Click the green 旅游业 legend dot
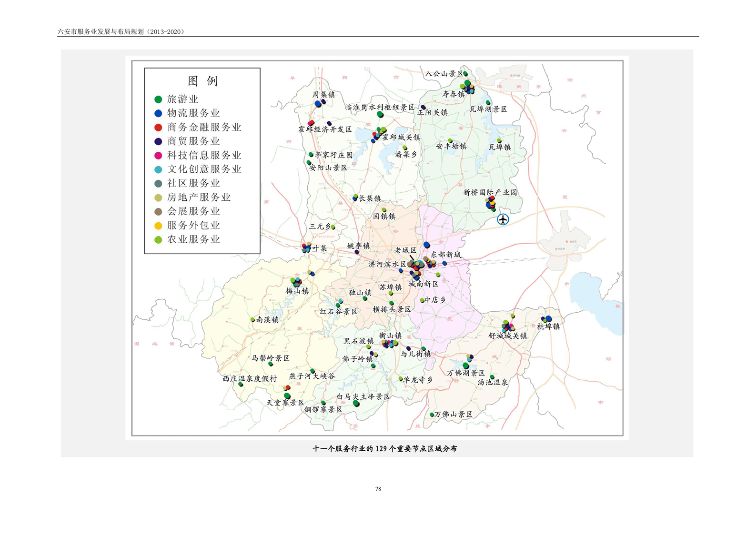 tap(158, 99)
